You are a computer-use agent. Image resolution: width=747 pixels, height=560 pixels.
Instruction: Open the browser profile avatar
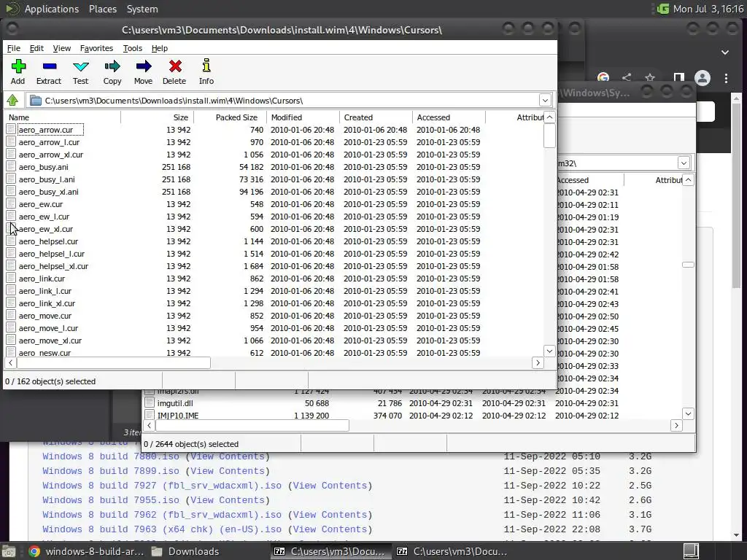tap(703, 78)
